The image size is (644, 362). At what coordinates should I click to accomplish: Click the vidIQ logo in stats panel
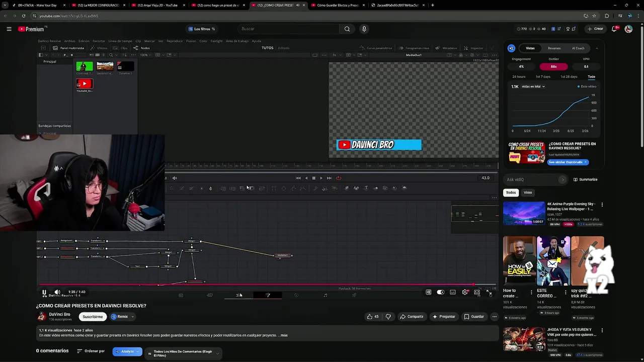coord(511,48)
